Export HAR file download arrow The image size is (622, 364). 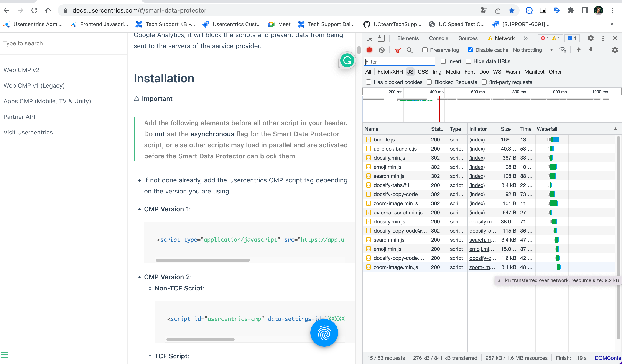click(x=591, y=50)
